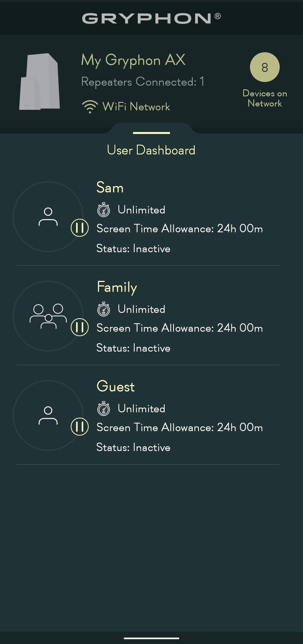The image size is (303, 644).
Task: Expand the User Dashboard pull handle
Action: point(151,133)
